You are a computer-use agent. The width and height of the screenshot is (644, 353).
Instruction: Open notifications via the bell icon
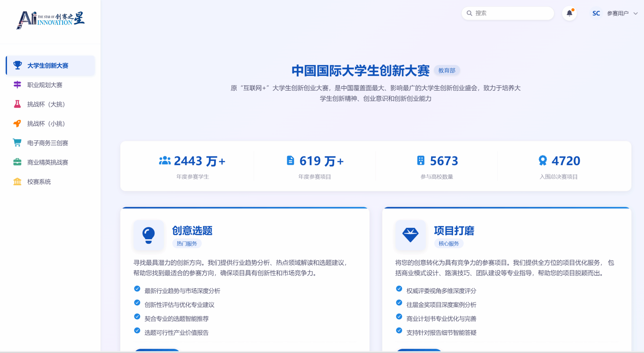[569, 13]
